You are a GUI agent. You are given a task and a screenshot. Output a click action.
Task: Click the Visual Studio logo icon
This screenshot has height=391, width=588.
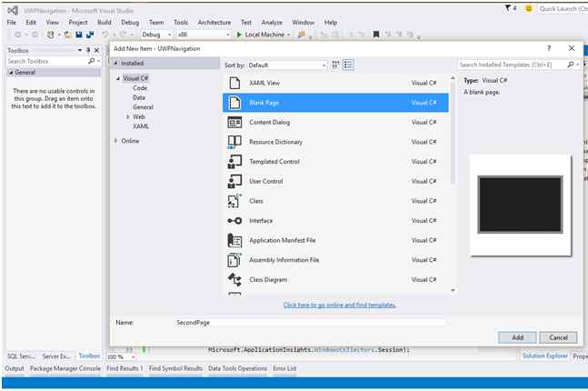click(x=13, y=11)
